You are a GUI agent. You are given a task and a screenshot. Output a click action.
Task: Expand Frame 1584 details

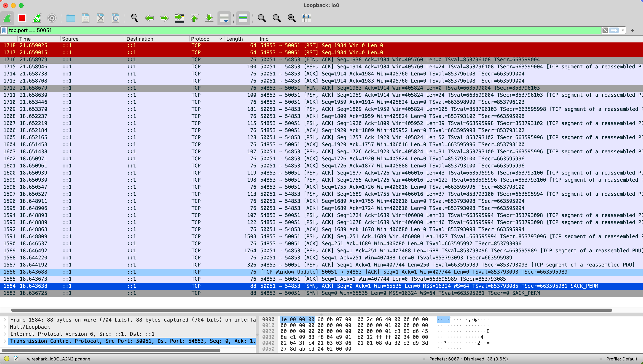click(5, 320)
